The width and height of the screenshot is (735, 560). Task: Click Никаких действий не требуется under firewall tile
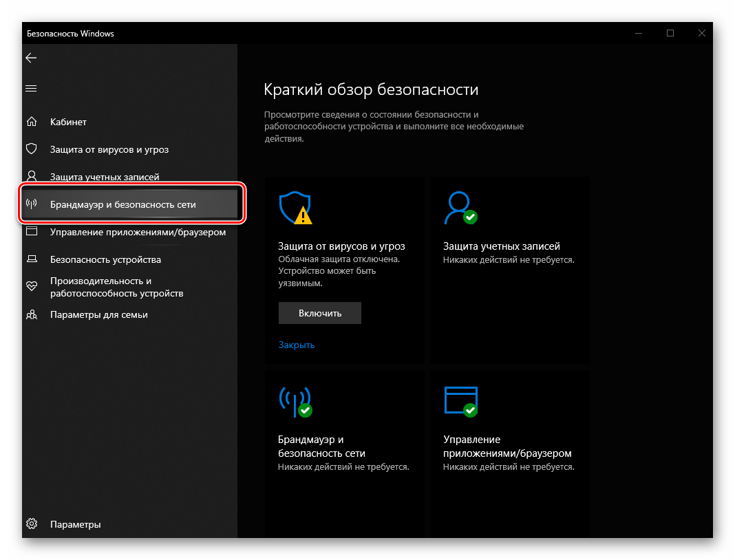343,466
